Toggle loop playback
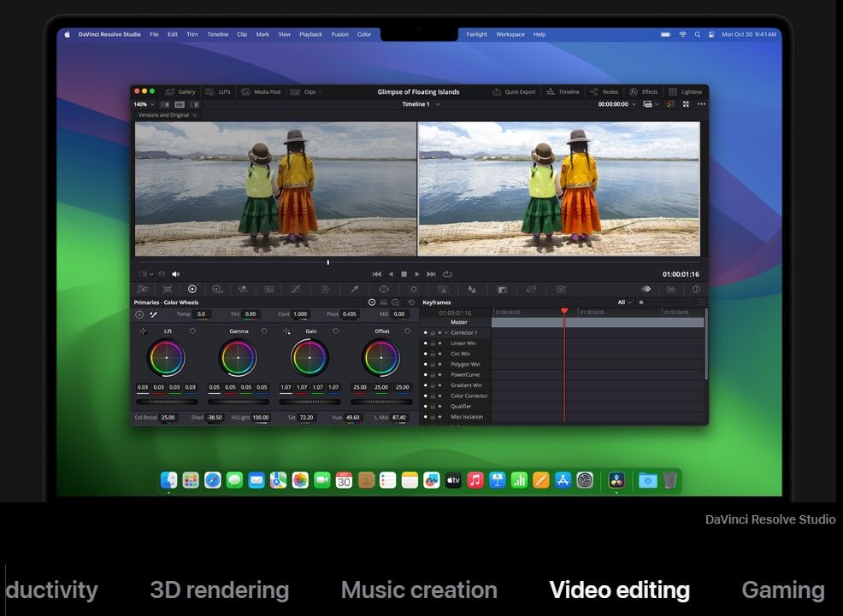This screenshot has width=843, height=616. (447, 274)
